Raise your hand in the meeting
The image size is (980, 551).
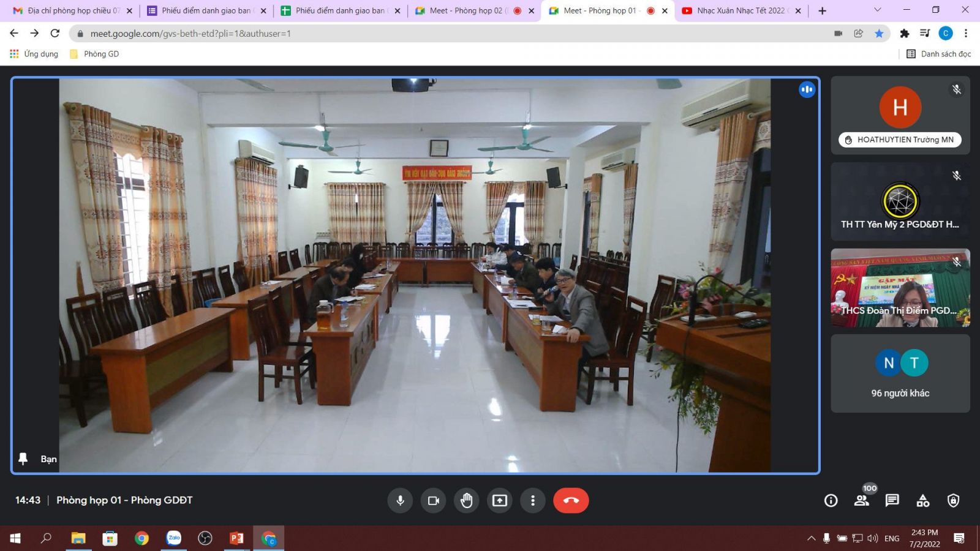coord(467,501)
